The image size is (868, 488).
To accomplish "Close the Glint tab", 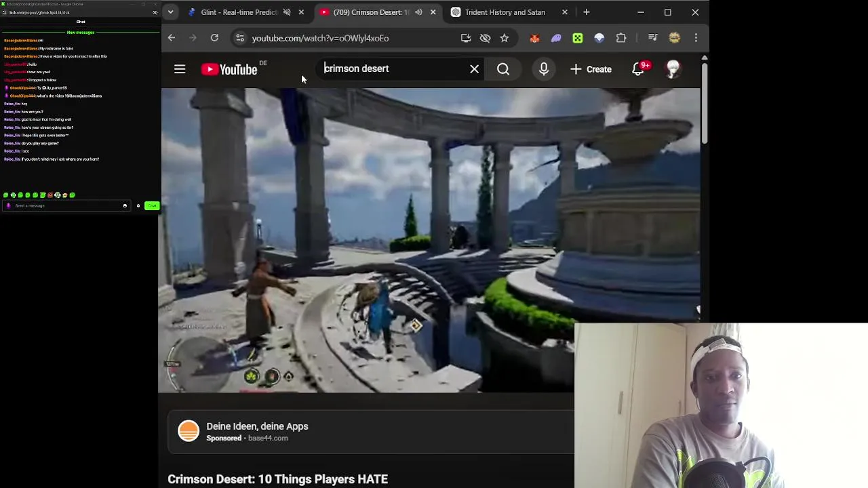I will click(x=301, y=12).
